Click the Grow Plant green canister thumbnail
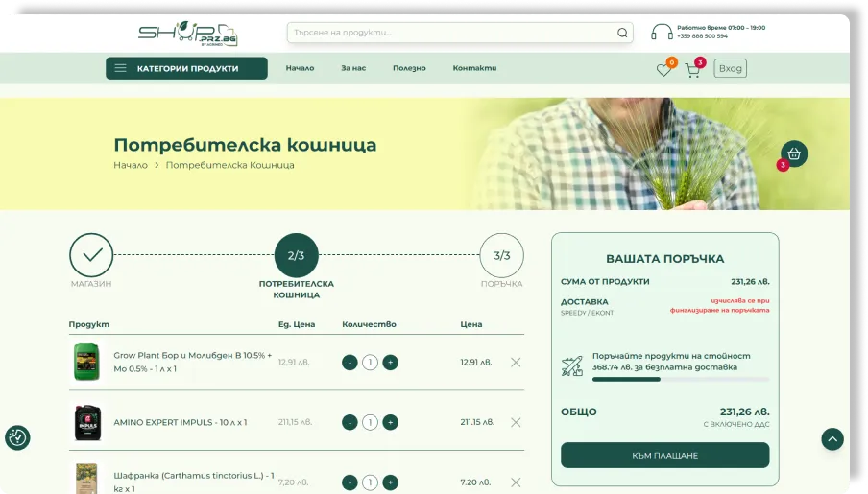The image size is (868, 494). point(86,362)
